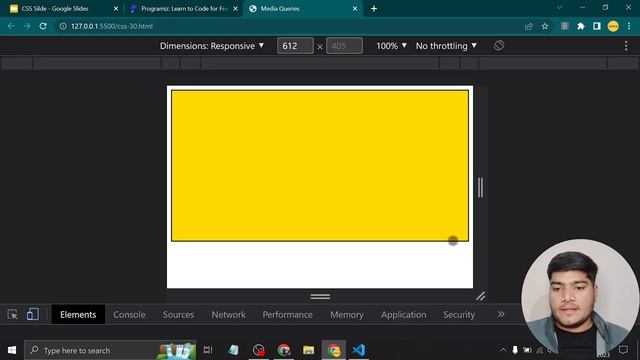
Task: Open the notifications icon in system tray
Action: 623,350
